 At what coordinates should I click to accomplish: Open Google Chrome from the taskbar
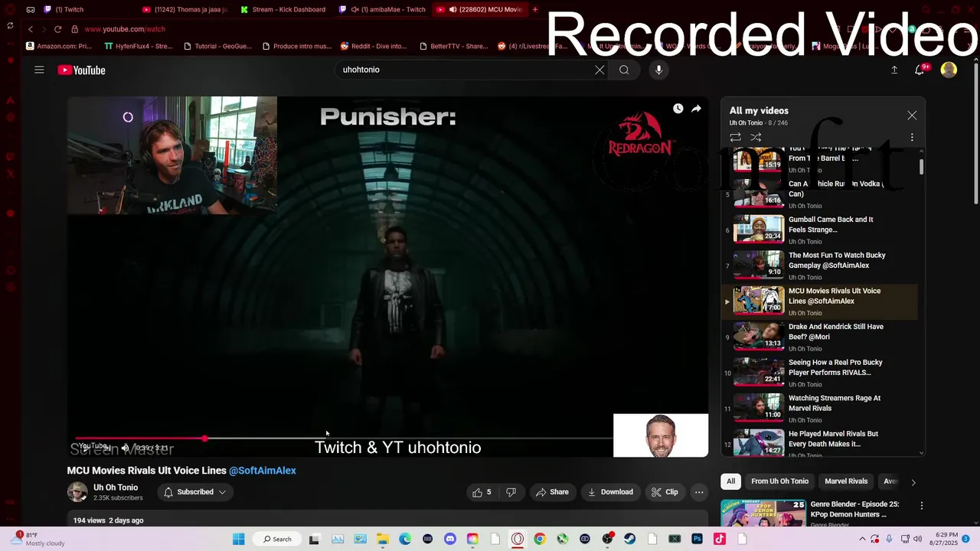pyautogui.click(x=540, y=539)
